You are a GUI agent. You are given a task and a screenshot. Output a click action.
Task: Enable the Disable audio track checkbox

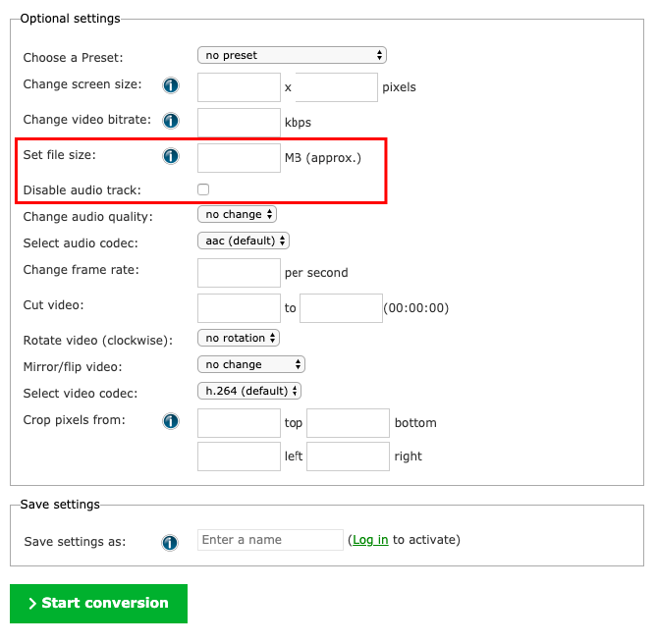click(203, 189)
